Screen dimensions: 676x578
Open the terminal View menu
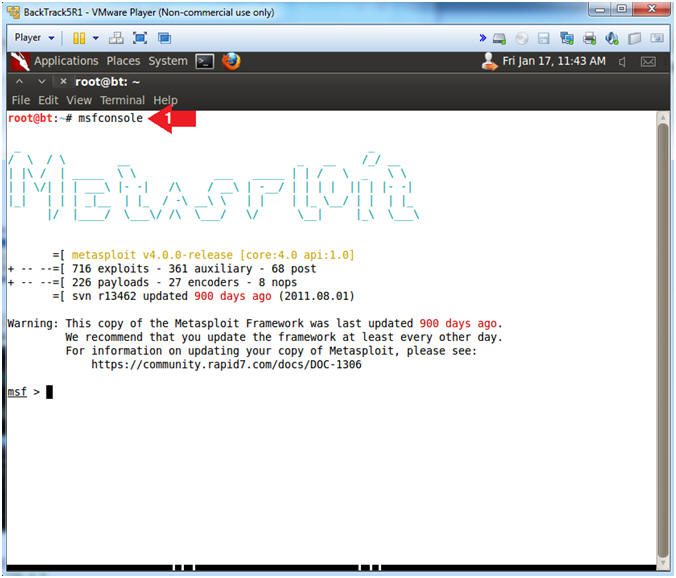point(79,100)
